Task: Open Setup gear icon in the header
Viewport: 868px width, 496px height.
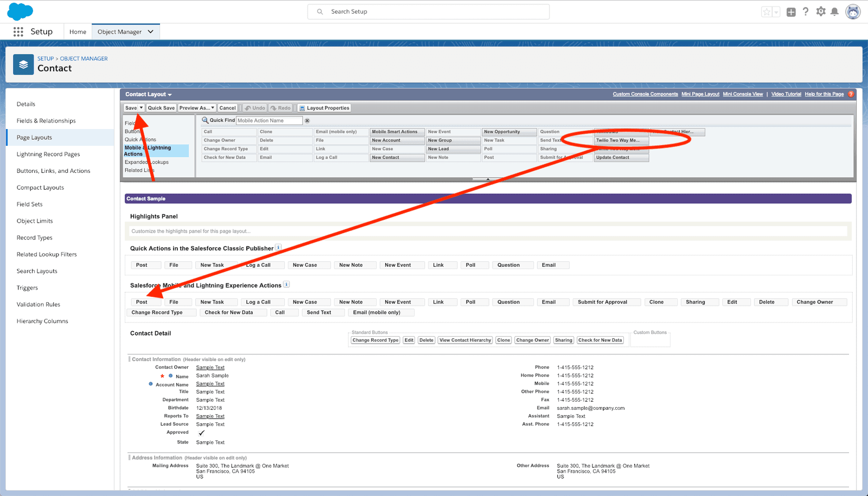Action: click(821, 11)
